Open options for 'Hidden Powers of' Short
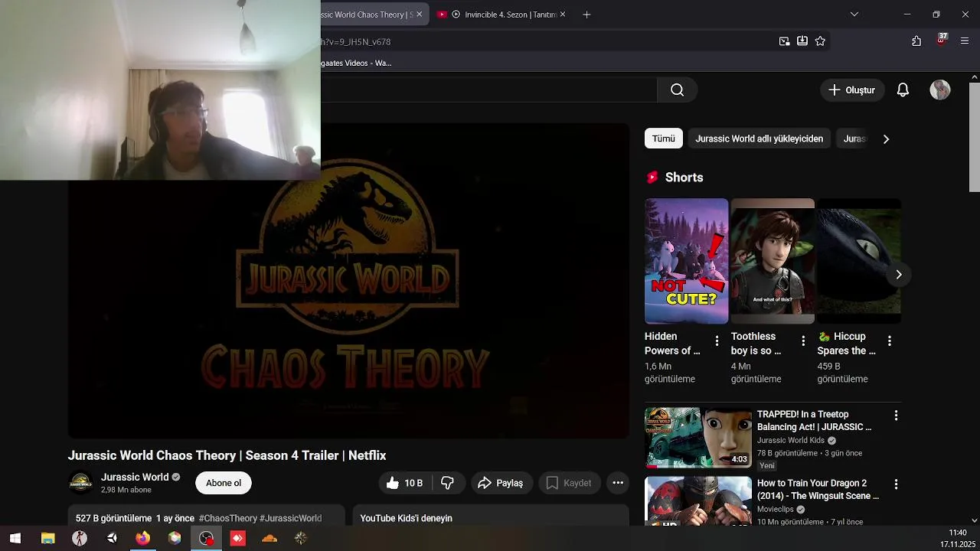980x551 pixels. (717, 341)
